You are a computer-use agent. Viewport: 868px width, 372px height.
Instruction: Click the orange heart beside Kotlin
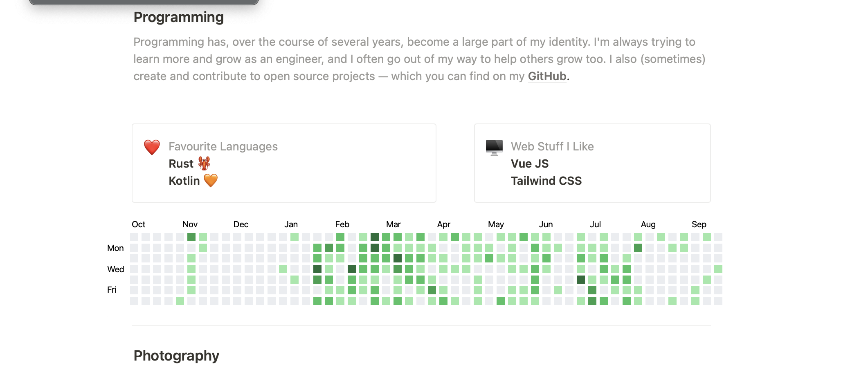click(211, 180)
